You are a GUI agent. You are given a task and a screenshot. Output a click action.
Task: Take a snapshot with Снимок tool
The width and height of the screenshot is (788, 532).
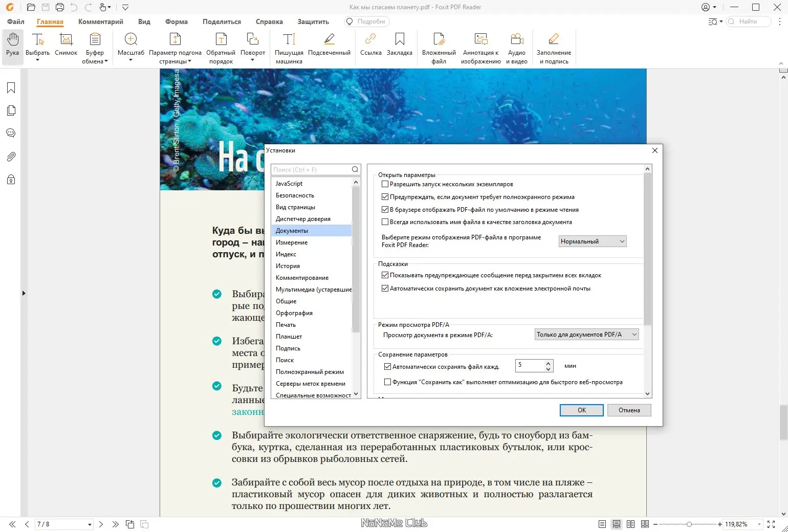[x=65, y=47]
